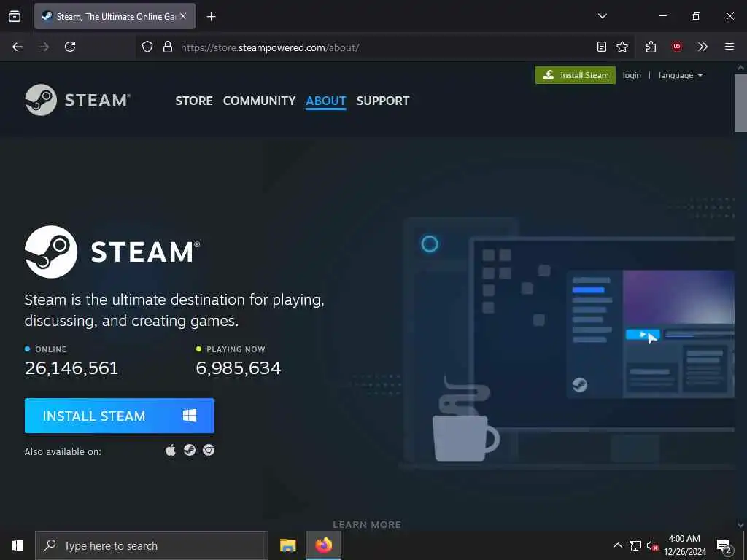Reload the page with refresh icon

pyautogui.click(x=70, y=47)
